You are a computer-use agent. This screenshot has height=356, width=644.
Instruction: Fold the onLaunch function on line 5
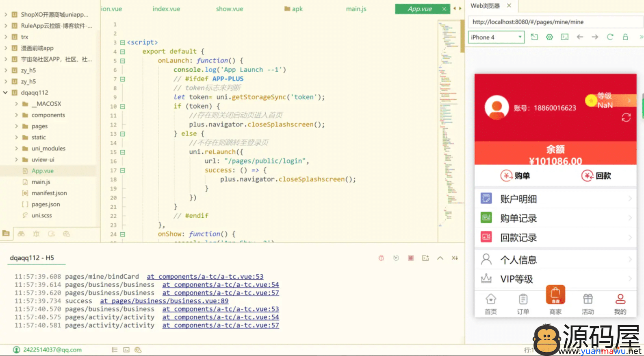pyautogui.click(x=122, y=61)
